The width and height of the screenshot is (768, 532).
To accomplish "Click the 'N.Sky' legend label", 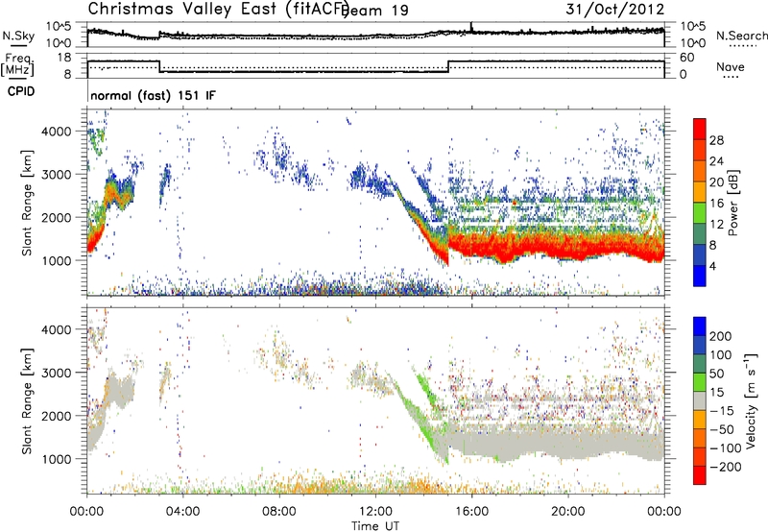I will 18,36.
